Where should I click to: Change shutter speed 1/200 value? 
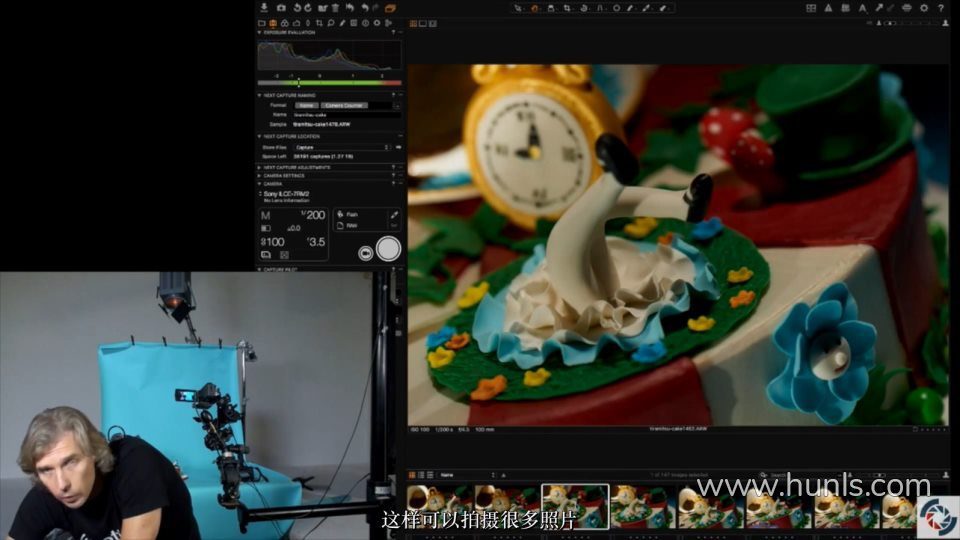click(313, 216)
